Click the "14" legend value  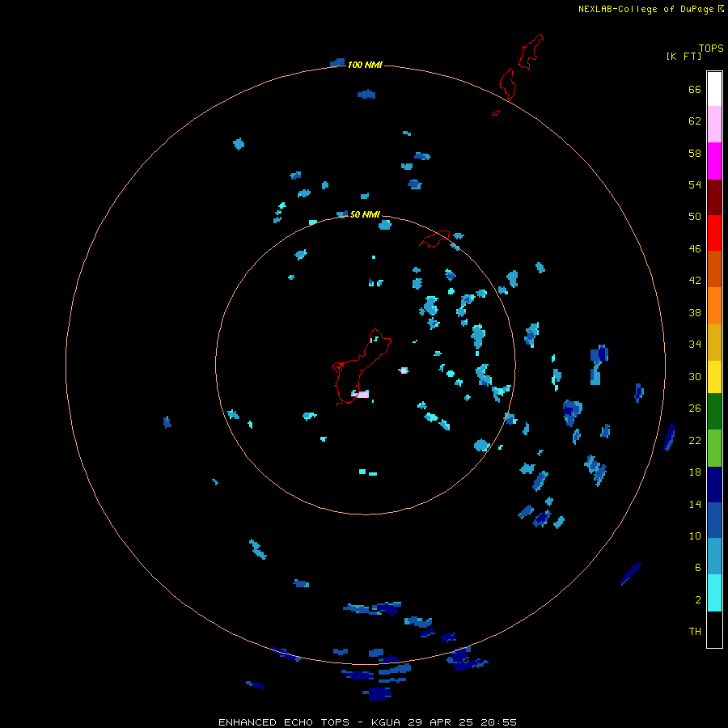pyautogui.click(x=695, y=504)
